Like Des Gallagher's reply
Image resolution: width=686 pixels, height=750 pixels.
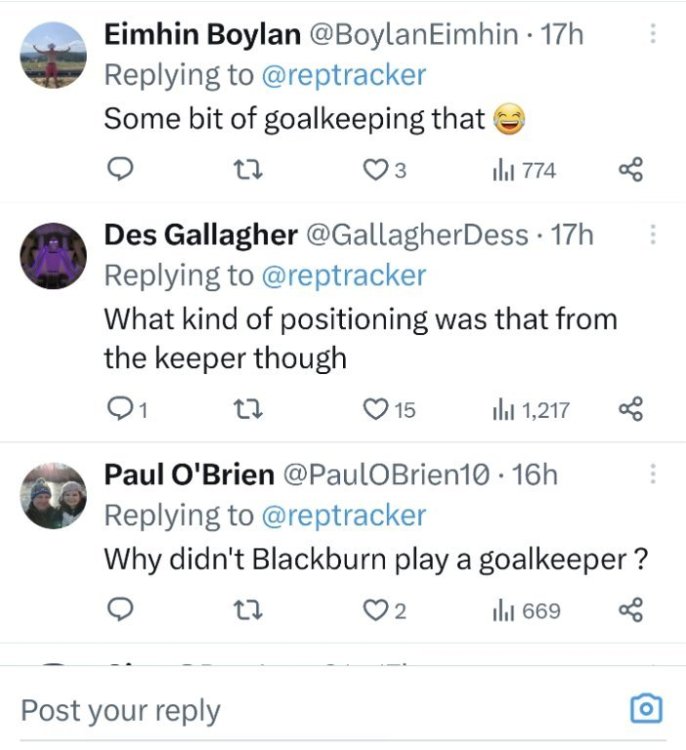(x=377, y=408)
